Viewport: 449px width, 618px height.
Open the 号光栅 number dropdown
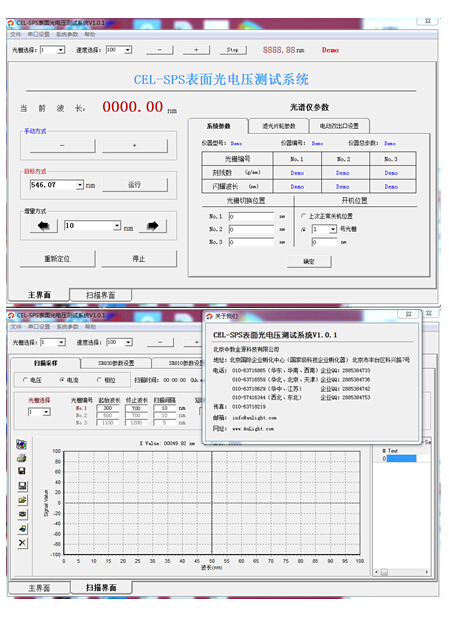pos(333,229)
